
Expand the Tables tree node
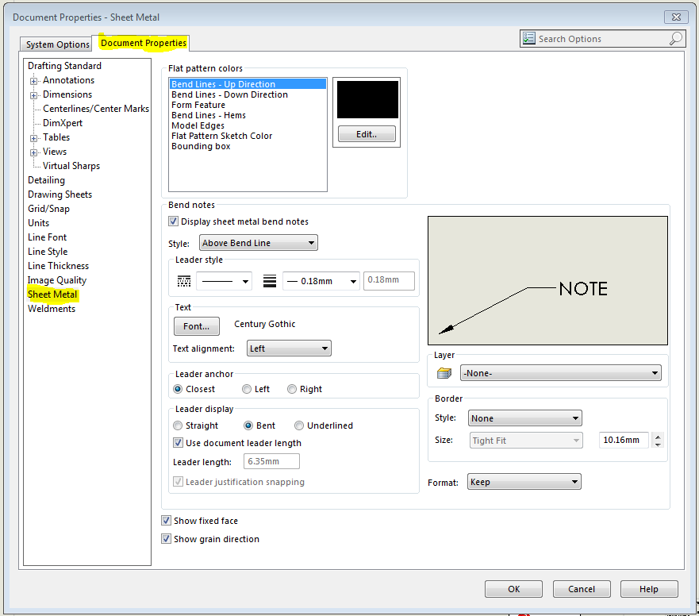[x=34, y=138]
